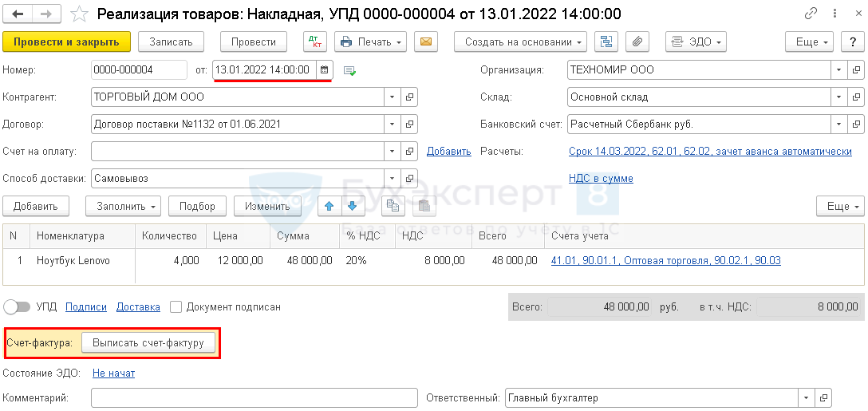Image resolution: width=868 pixels, height=411 pixels.
Task: Open calendar picker for document date
Action: point(324,70)
